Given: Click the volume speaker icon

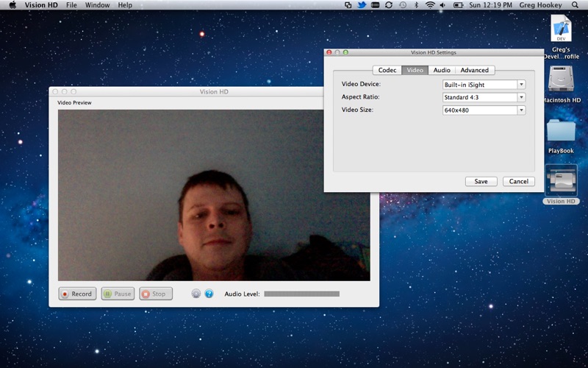Looking at the screenshot, I should (x=444, y=5).
